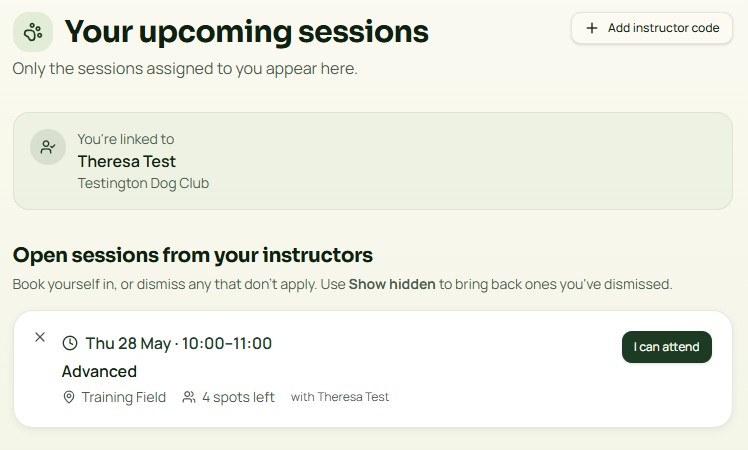This screenshot has width=748, height=450.
Task: Book in with the I can attend button
Action: click(x=666, y=347)
